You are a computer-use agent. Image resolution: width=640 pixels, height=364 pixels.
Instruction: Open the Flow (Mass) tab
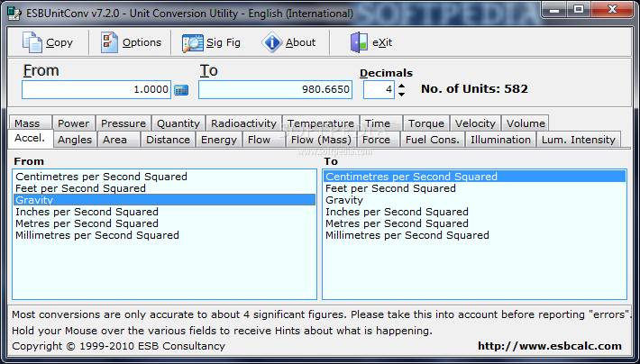[321, 140]
